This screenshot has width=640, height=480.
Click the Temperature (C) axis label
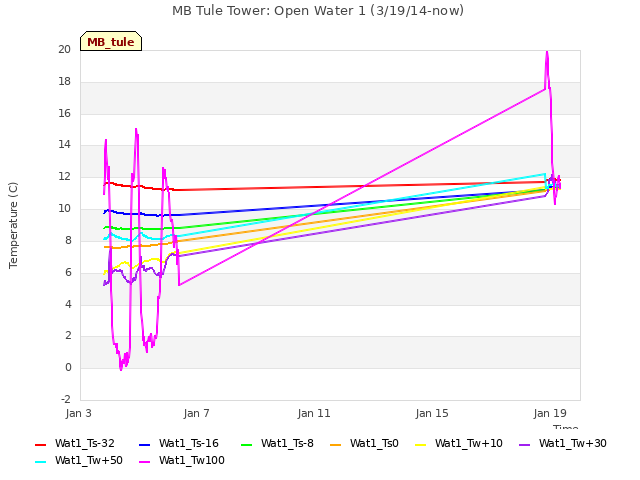point(13,225)
